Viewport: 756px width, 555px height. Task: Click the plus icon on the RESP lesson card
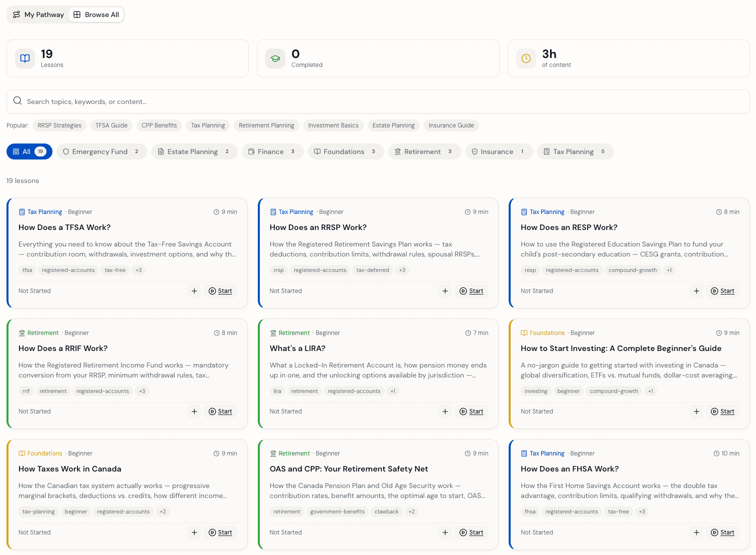click(697, 291)
